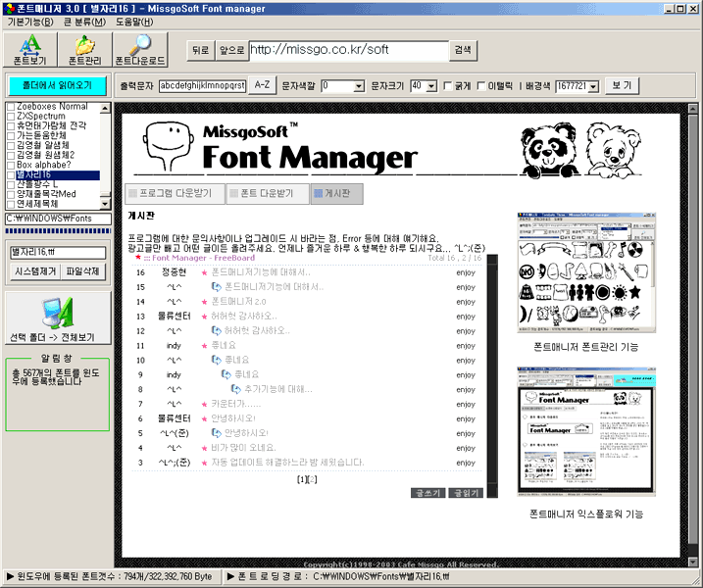
Task: Check the Box alphabe? font checkbox
Action: pyautogui.click(x=11, y=165)
